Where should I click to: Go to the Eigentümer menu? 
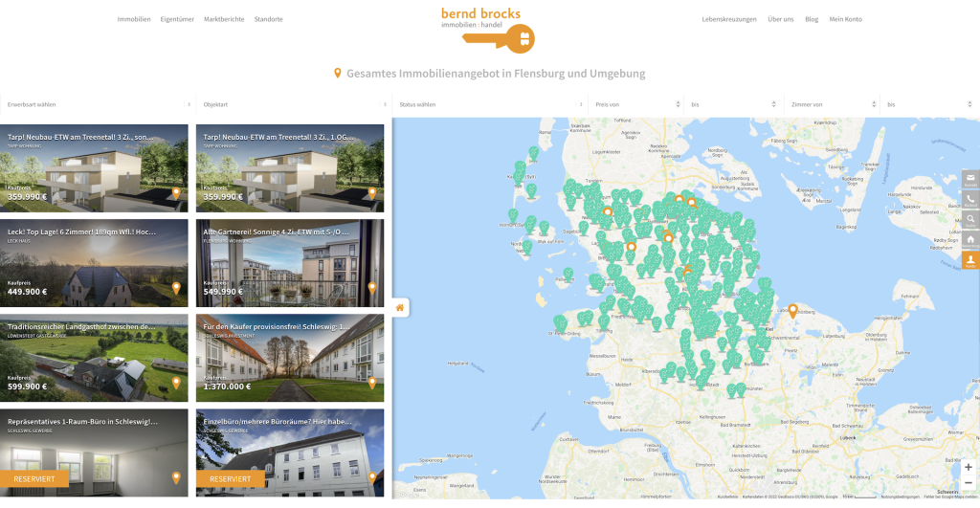pos(177,19)
